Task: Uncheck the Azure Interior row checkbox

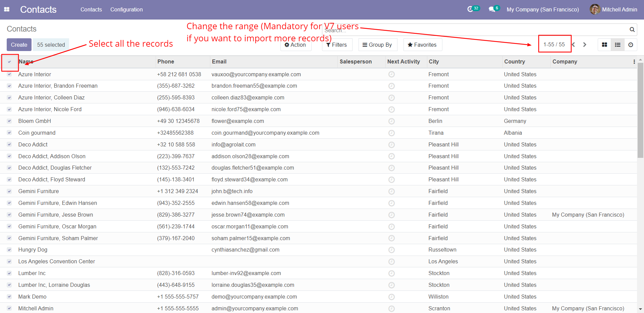Action: (x=9, y=75)
